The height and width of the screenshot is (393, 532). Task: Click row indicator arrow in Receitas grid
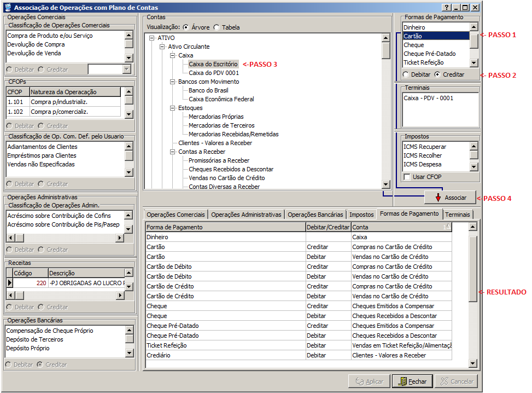(x=9, y=283)
